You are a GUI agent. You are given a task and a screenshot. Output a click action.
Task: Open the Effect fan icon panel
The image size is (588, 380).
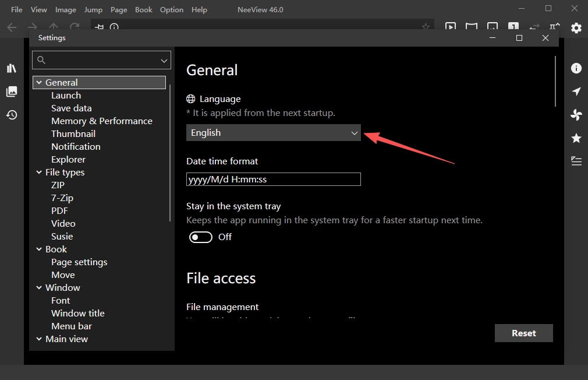click(576, 115)
